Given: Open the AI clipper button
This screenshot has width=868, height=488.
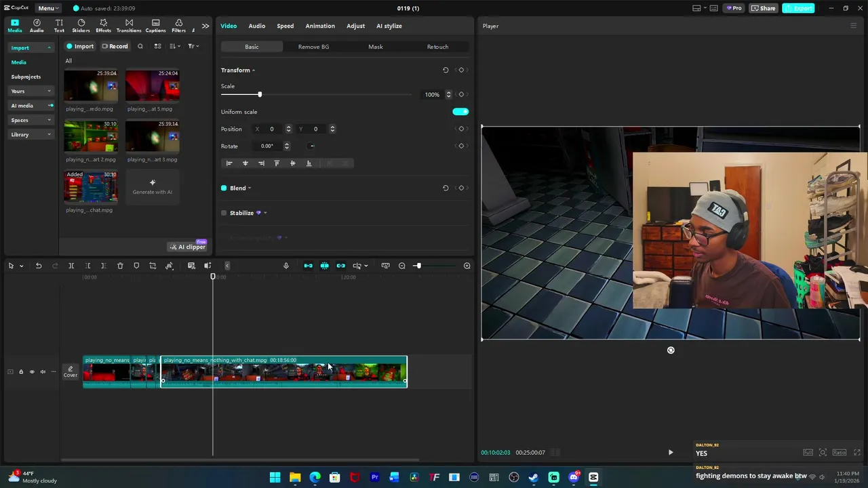Looking at the screenshot, I should pos(187,247).
